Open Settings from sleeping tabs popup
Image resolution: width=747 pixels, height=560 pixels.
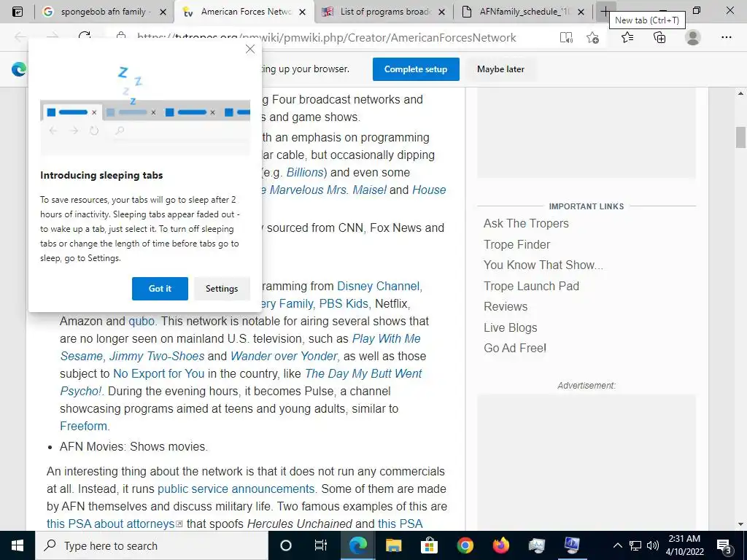pyautogui.click(x=222, y=289)
